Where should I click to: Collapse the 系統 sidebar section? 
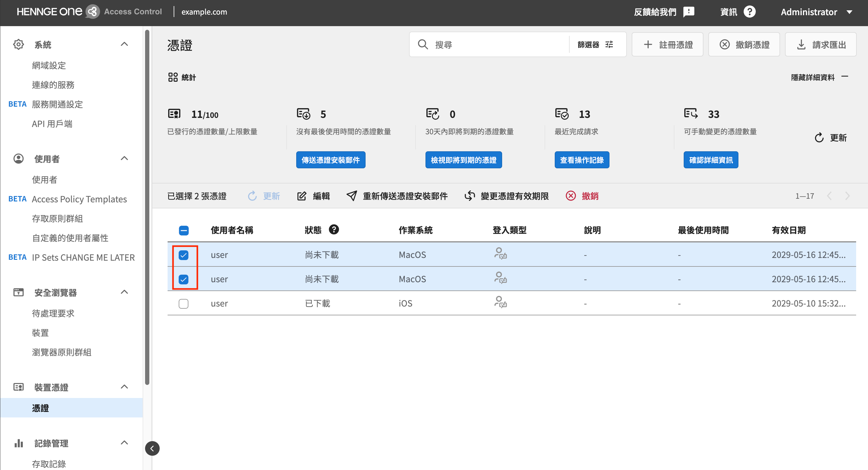point(124,44)
